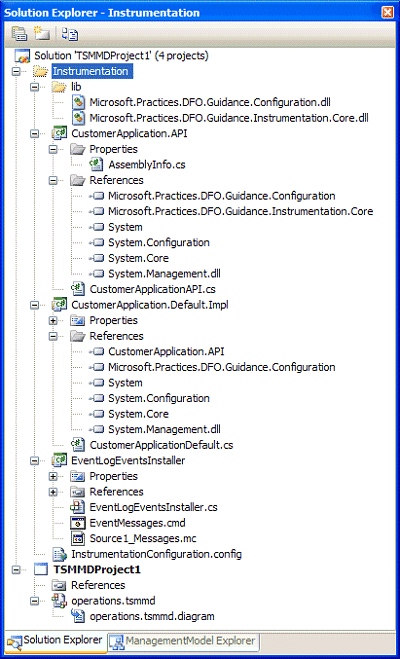Select System.Core under CustomerApplication.Default.Impl references

(138, 414)
